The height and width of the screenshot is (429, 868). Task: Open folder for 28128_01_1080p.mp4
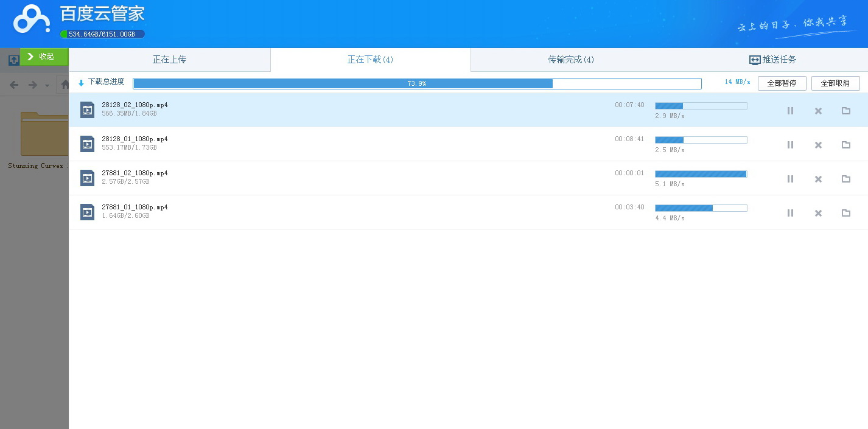pyautogui.click(x=845, y=145)
